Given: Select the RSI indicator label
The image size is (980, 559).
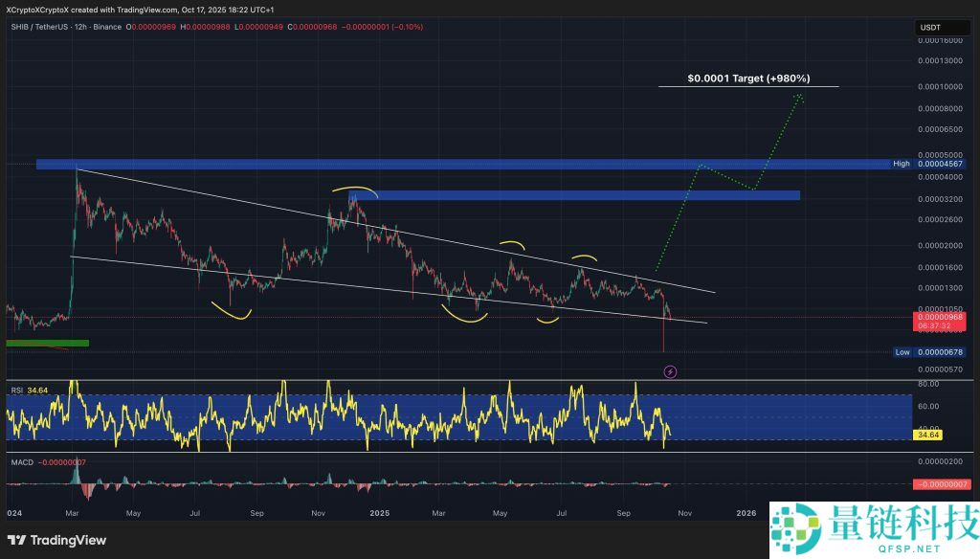Looking at the screenshot, I should (16, 390).
